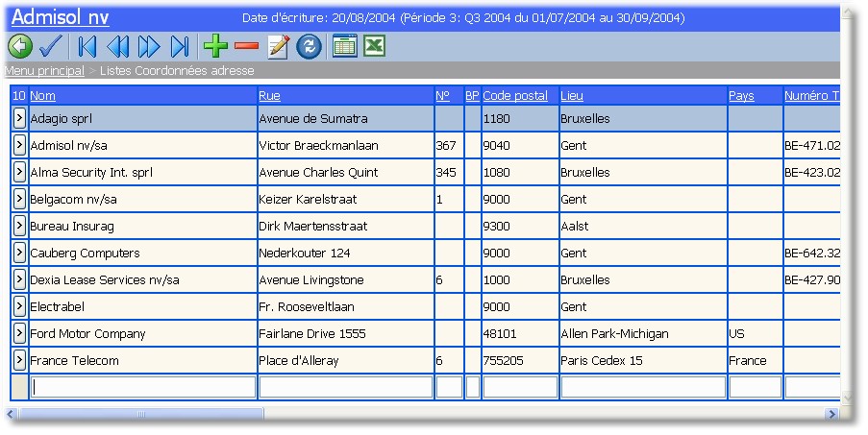Select the Paris Cedex 15 cell
The height and width of the screenshot is (435, 868).
(644, 360)
